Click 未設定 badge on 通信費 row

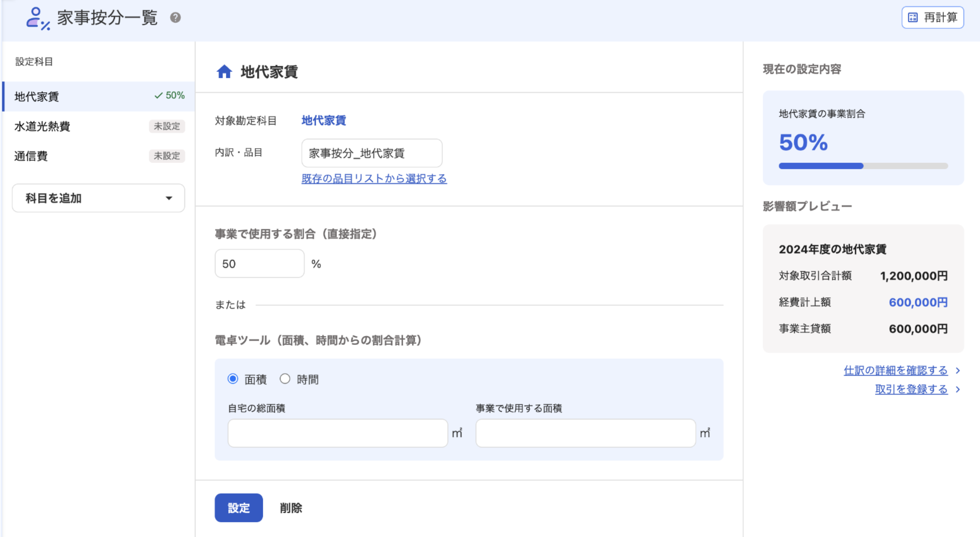[x=167, y=156]
